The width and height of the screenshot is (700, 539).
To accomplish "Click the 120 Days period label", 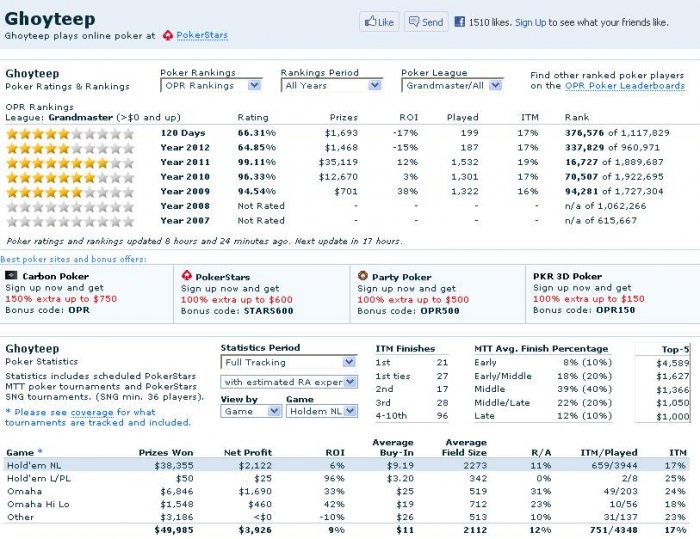I will [x=183, y=133].
